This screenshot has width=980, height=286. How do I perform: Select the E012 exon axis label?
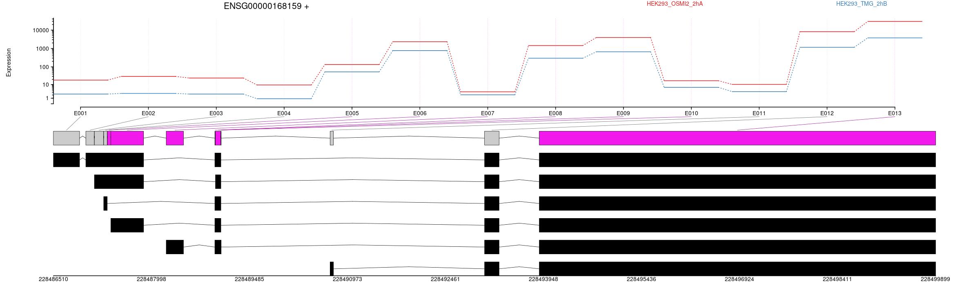(827, 113)
